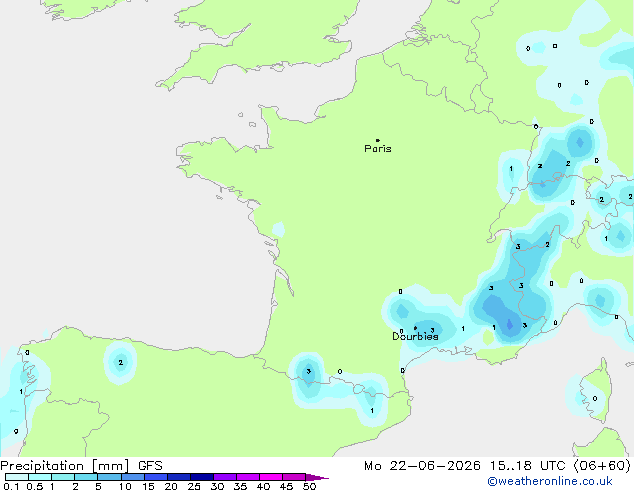Screen dimensions: 634x490
Task: Click the legend value '30'
Action: pos(217,486)
